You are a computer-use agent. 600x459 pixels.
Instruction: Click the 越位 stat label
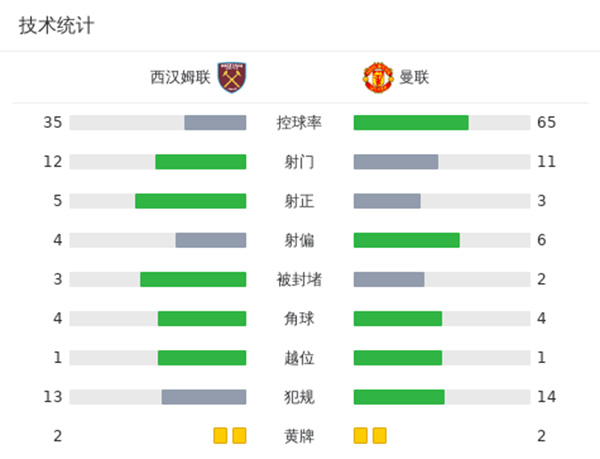299,357
